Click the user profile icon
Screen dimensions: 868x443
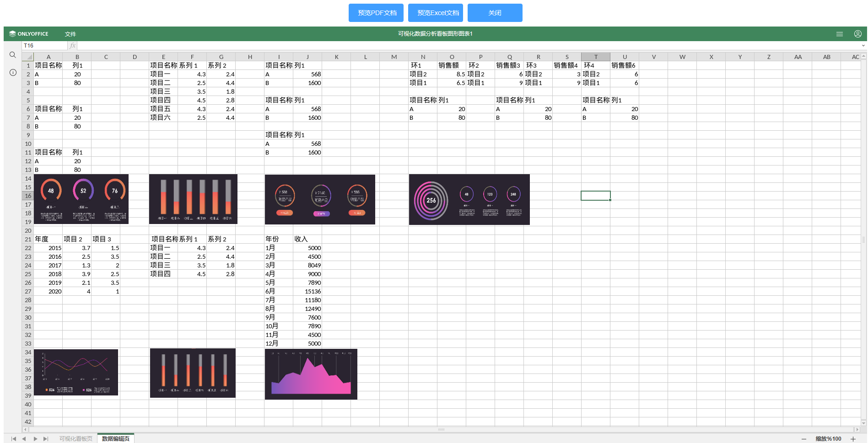[x=858, y=34]
